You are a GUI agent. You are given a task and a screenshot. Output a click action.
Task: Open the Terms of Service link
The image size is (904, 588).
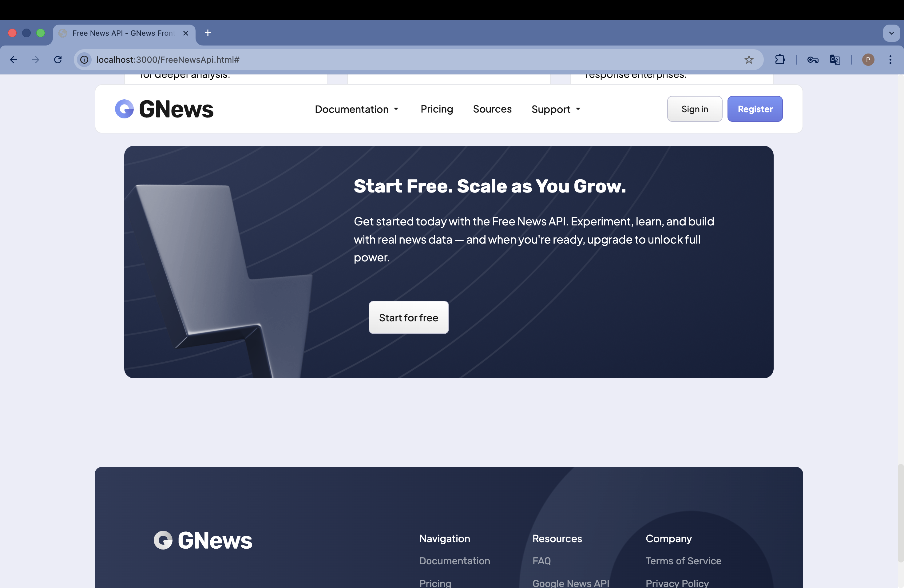(683, 561)
